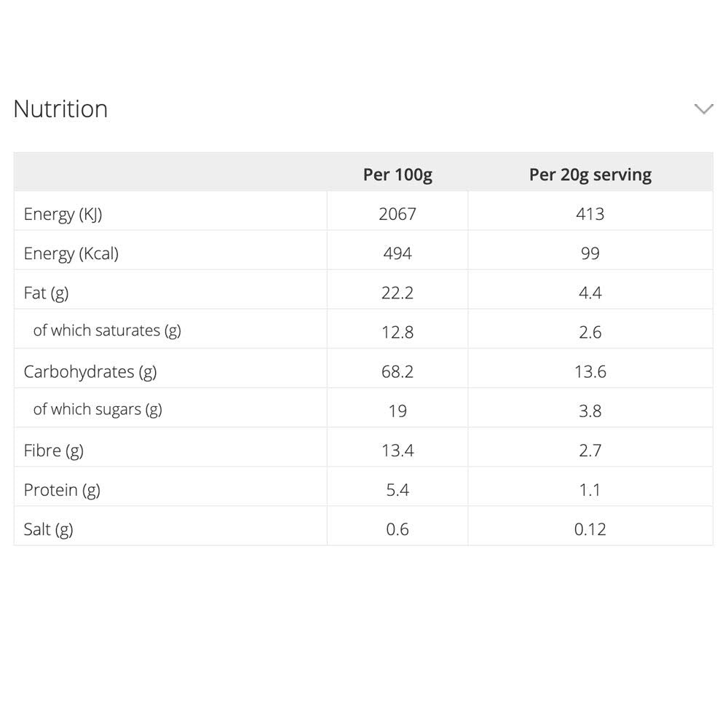Select the 13.4 fibre value cell

click(x=397, y=451)
